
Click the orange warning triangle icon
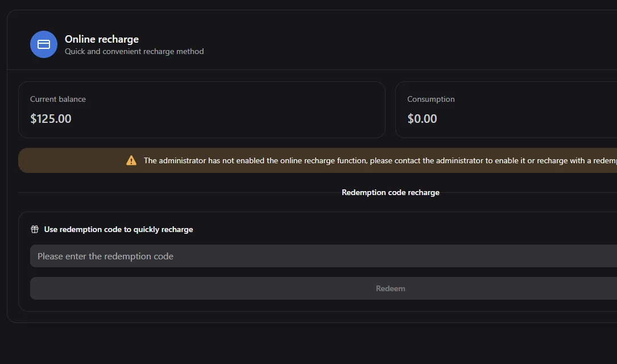point(131,160)
